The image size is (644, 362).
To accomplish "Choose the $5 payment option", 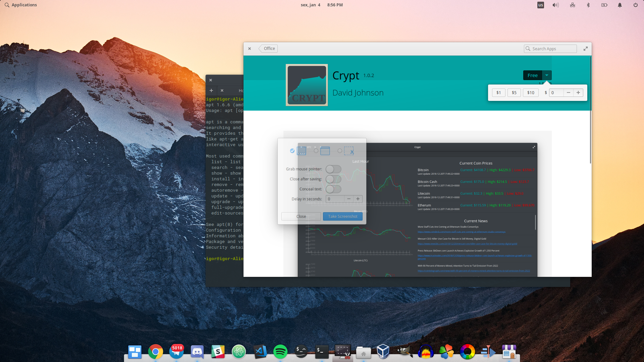I will tap(514, 93).
